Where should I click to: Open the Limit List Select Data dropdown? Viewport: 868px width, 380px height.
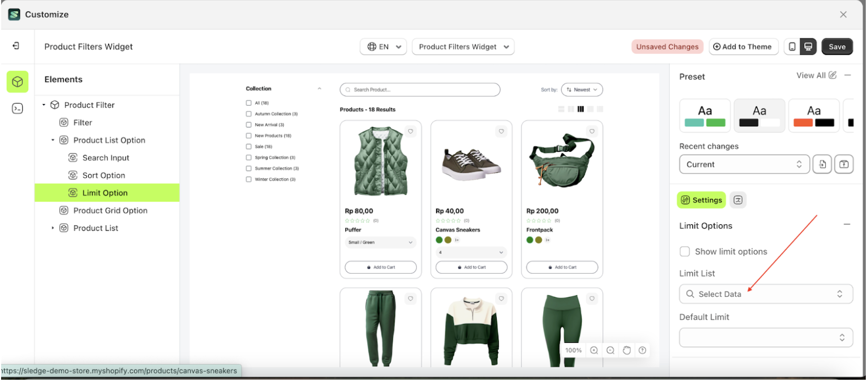click(765, 294)
